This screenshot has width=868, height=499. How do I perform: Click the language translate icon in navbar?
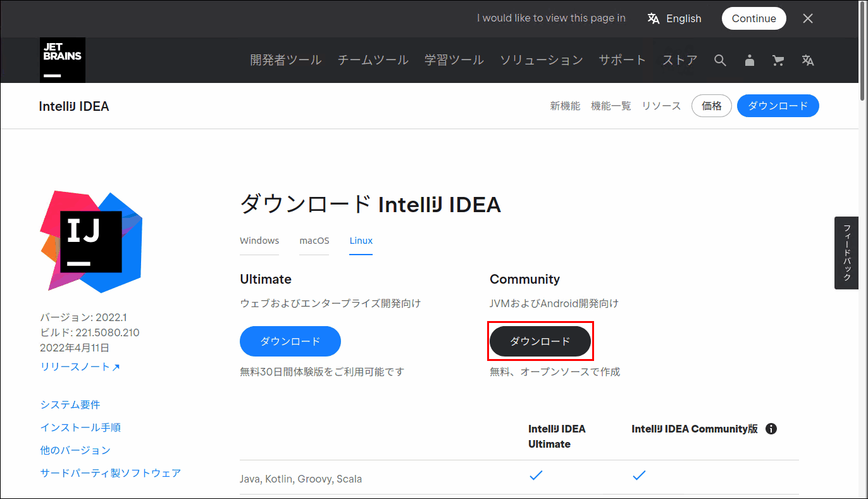[808, 60]
